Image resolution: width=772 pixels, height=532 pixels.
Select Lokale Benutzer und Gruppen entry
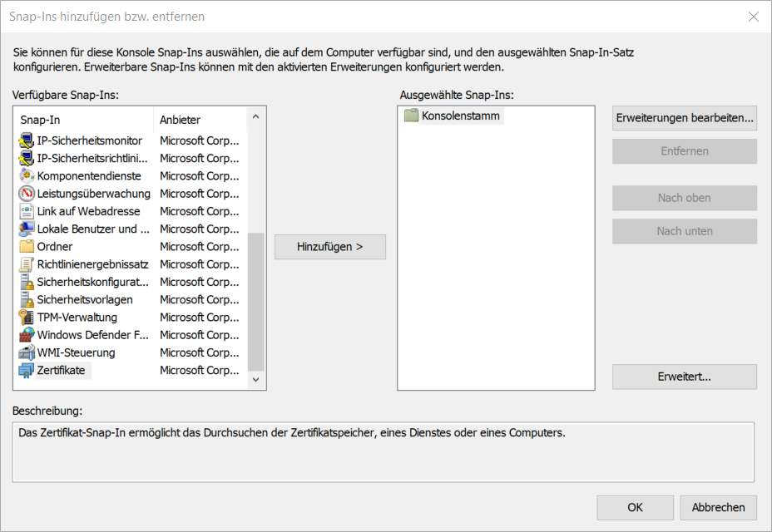28,229
